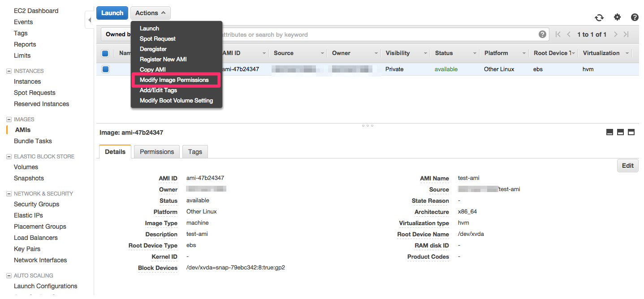Open the Owner column sort arrow
Screen dimensions: 644x299
pyautogui.click(x=376, y=53)
